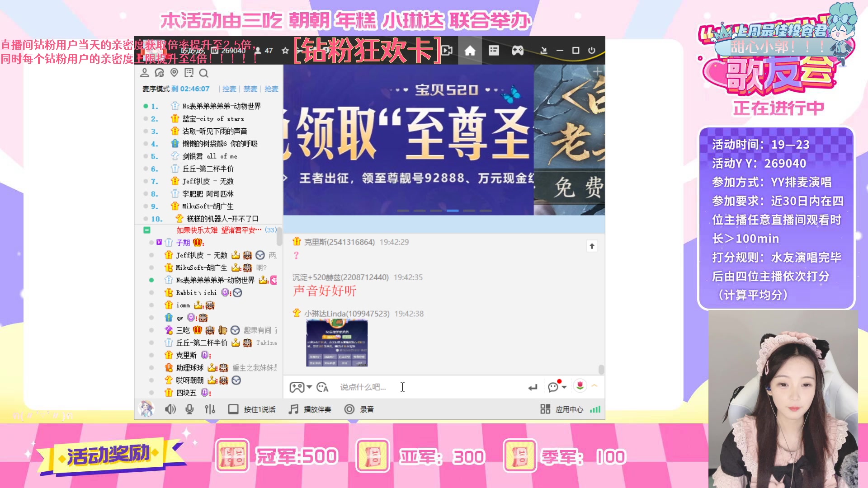
Task: Click the 宝贝520 promotional banner
Action: 409,140
